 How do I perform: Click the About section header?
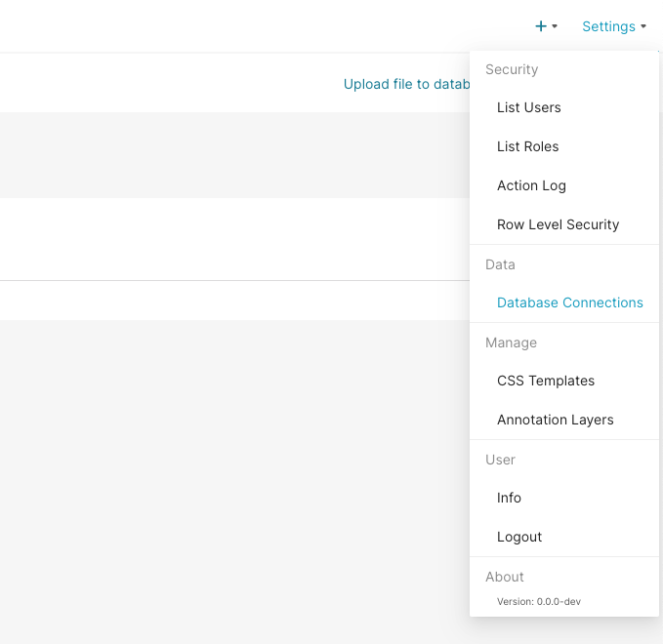click(x=505, y=577)
